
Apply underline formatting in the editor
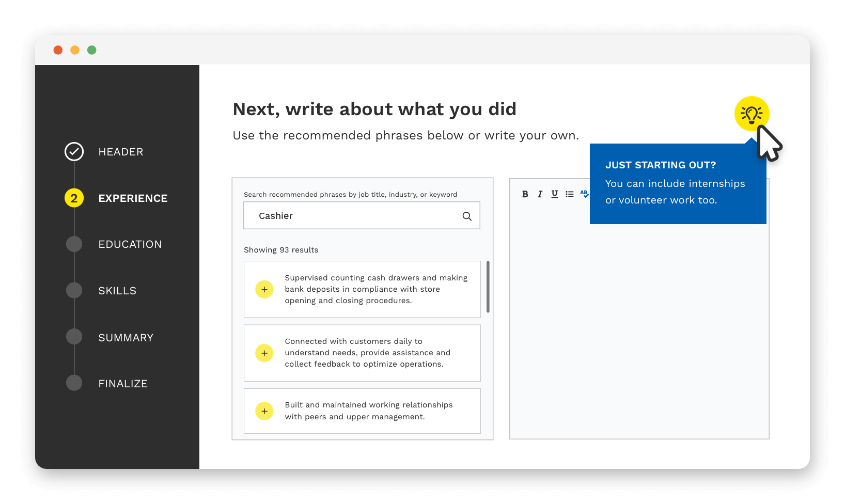click(554, 194)
